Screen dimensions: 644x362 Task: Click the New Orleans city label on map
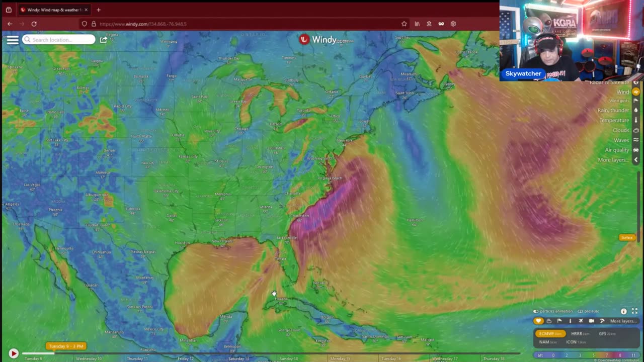(222, 241)
